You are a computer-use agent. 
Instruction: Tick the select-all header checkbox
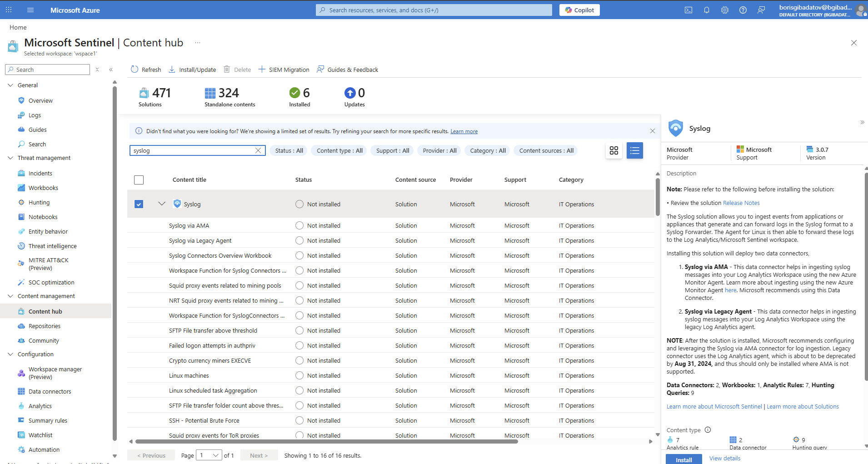[x=139, y=180]
